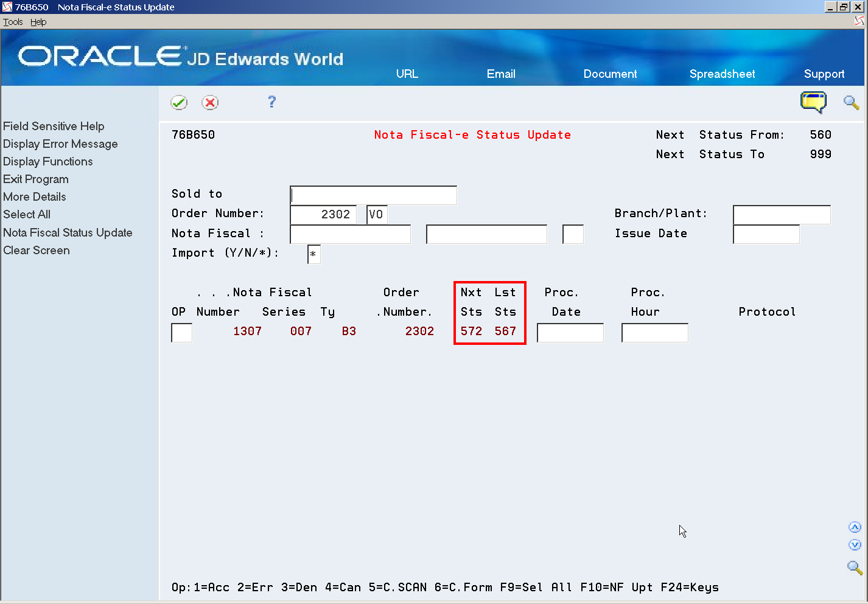Click the magnifier icon below the page arrows

[855, 568]
